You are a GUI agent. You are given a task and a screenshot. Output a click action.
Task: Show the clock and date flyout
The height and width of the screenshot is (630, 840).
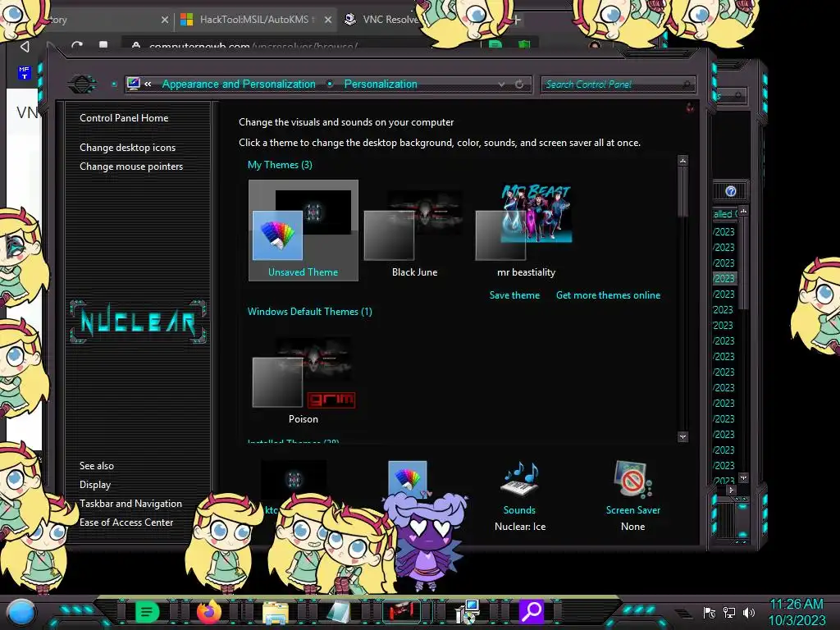tap(797, 612)
